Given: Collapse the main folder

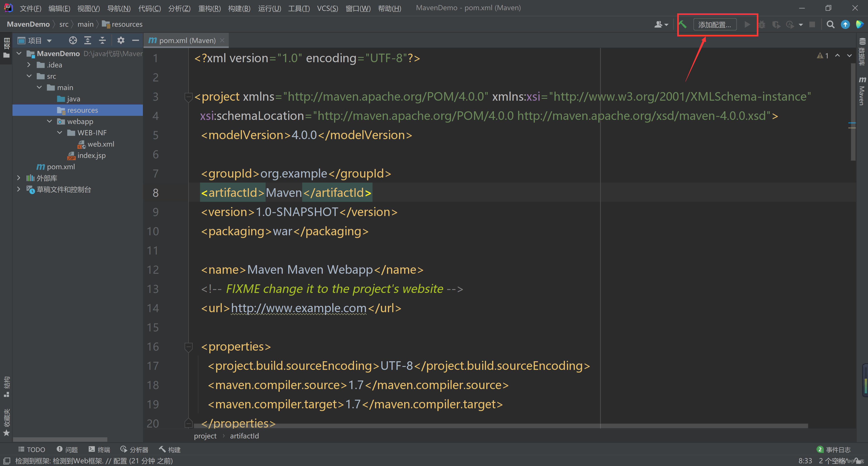Looking at the screenshot, I should pyautogui.click(x=39, y=87).
